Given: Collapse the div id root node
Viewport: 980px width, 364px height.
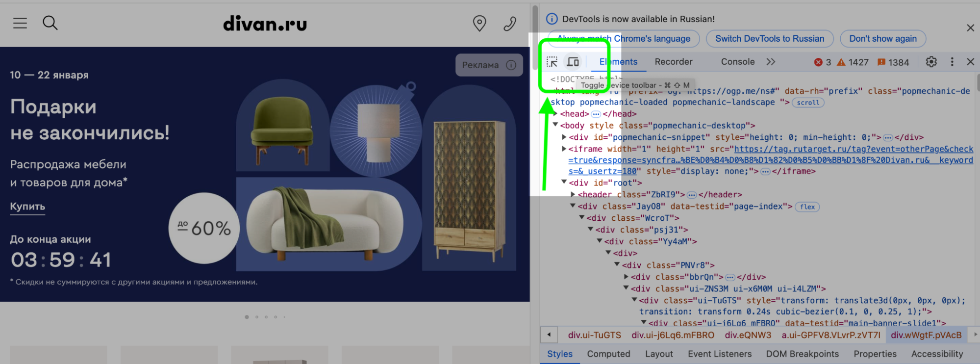Looking at the screenshot, I should tap(564, 182).
